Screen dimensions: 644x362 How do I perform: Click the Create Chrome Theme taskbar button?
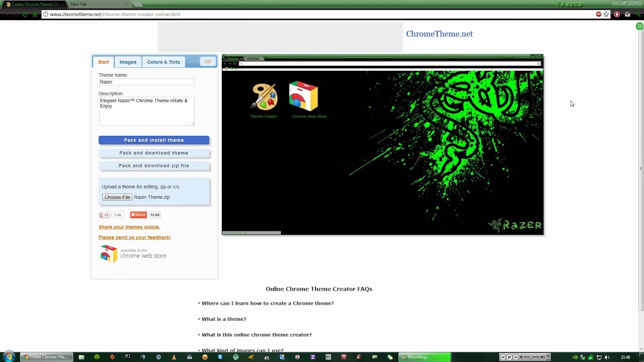click(x=46, y=357)
